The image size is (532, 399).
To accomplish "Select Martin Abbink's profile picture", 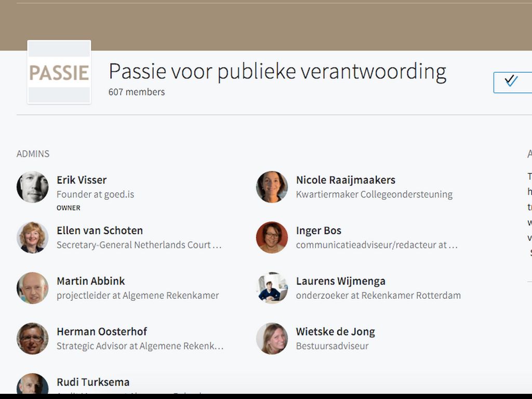I will pos(32,288).
